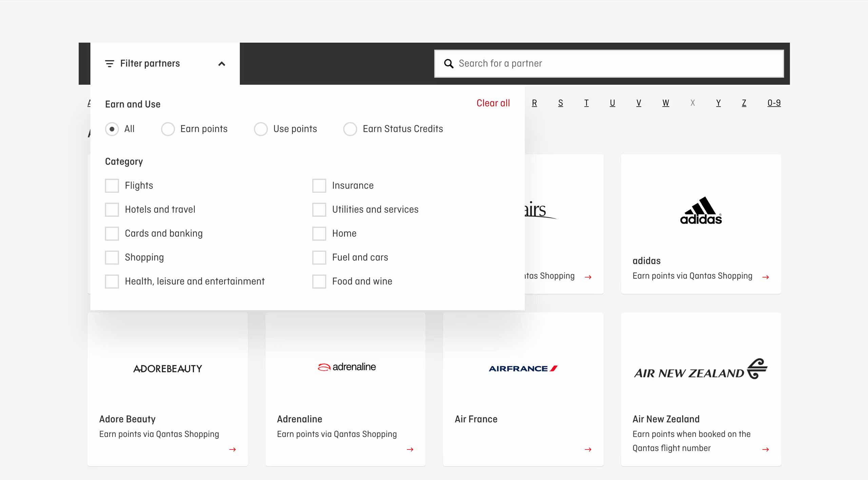868x480 pixels.
Task: Check the Food and wine checkbox
Action: [319, 281]
